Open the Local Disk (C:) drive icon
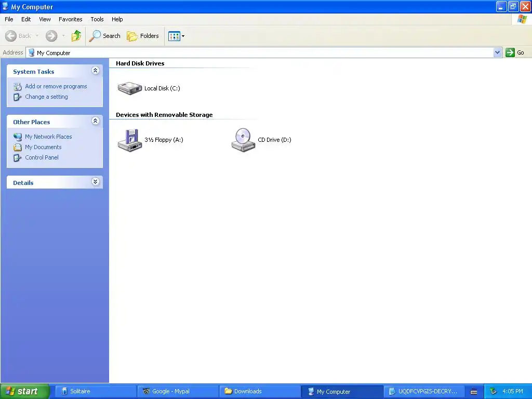Screen dimensions: 532x399 tap(129, 88)
